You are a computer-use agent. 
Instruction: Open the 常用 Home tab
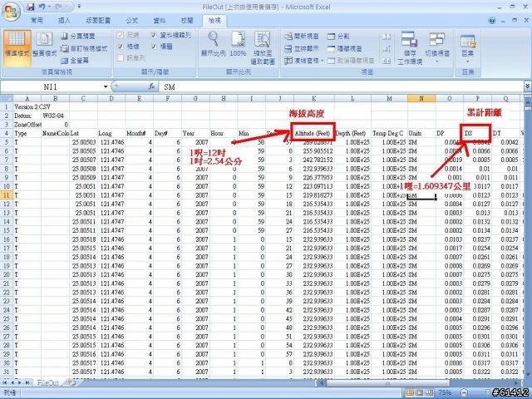37,21
